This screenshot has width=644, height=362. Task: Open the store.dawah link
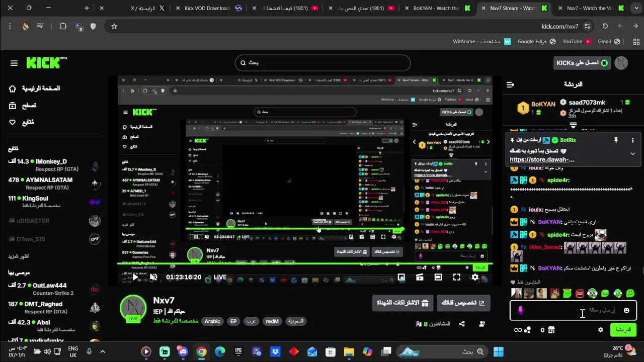tap(542, 159)
